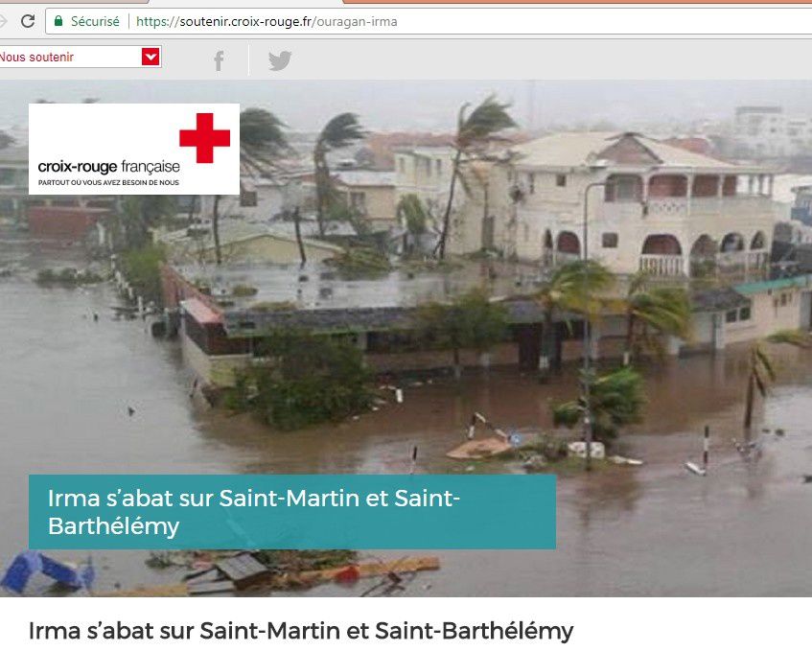Click the green padlock security icon

point(58,21)
